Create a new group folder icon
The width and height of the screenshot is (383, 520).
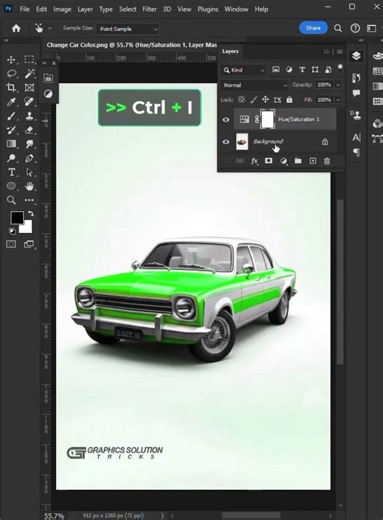[x=298, y=161]
